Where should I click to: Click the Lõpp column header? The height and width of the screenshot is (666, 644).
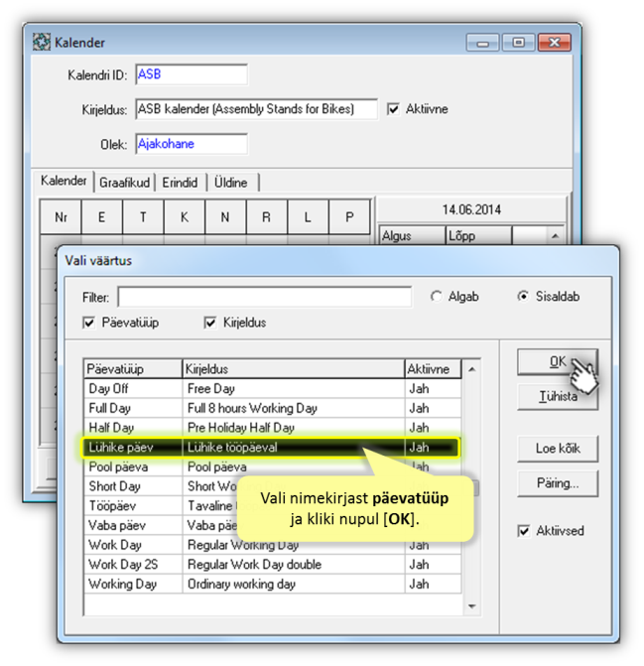coord(478,236)
